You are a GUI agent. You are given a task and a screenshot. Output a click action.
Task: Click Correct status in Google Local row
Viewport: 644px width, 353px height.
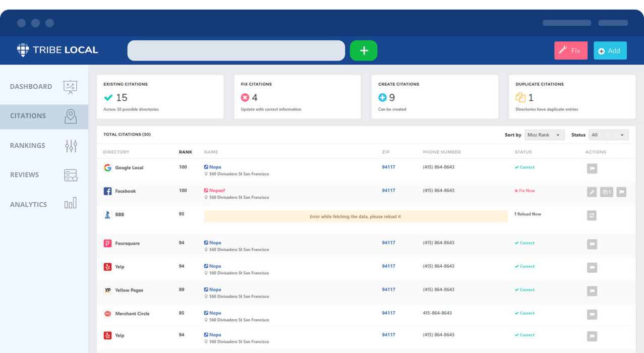point(524,167)
